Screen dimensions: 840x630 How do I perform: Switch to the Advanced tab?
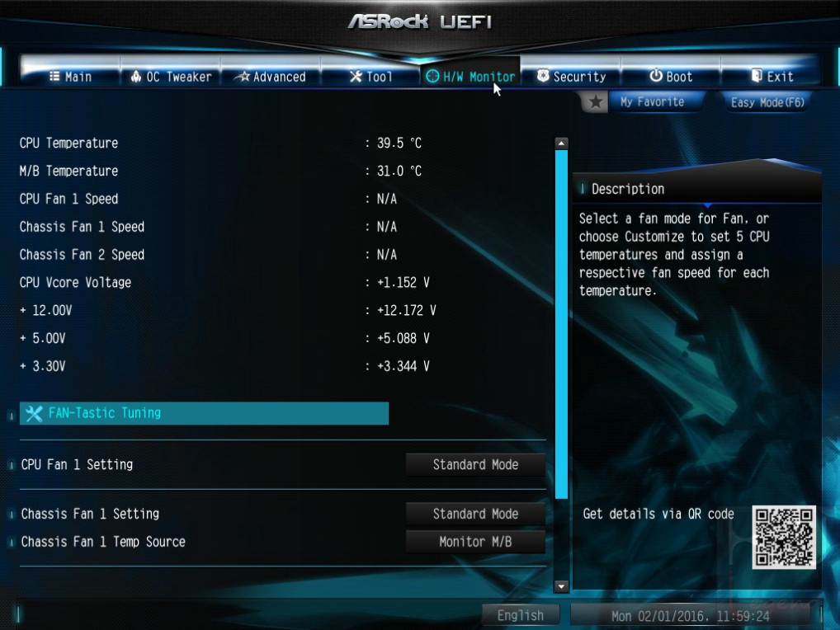271,77
